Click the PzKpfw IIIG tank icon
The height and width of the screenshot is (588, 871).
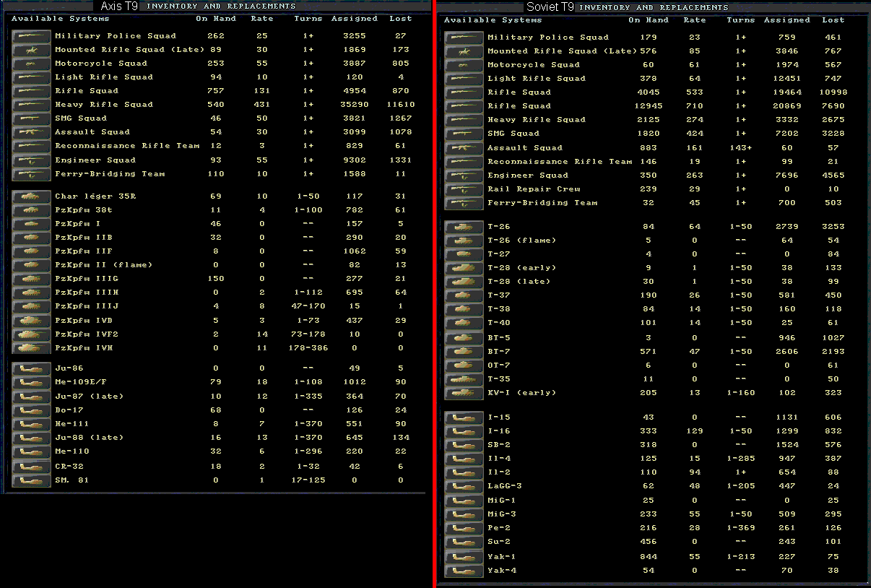(31, 279)
